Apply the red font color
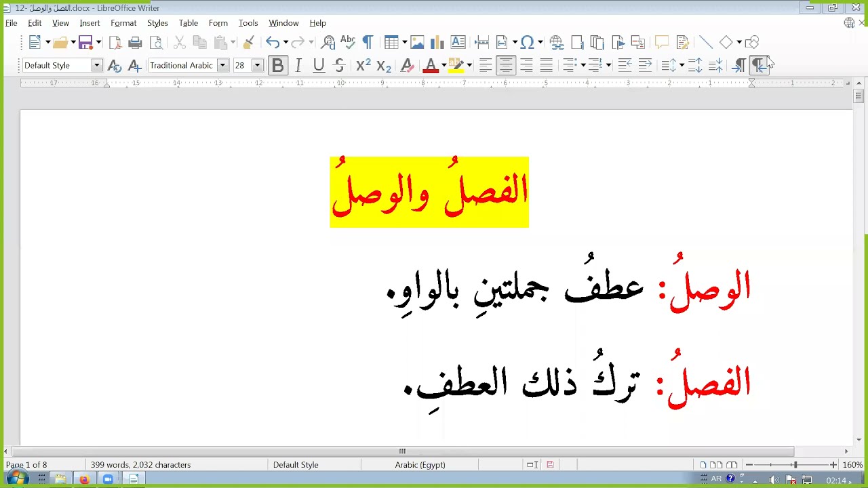 click(430, 66)
